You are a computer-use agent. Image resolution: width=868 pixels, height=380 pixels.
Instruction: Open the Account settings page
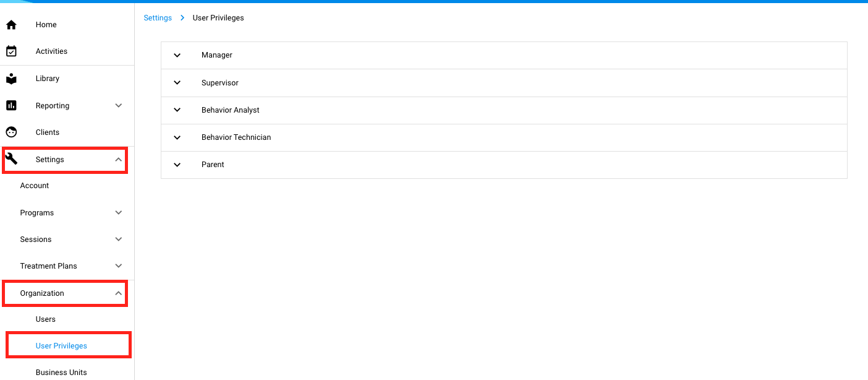pyautogui.click(x=35, y=186)
